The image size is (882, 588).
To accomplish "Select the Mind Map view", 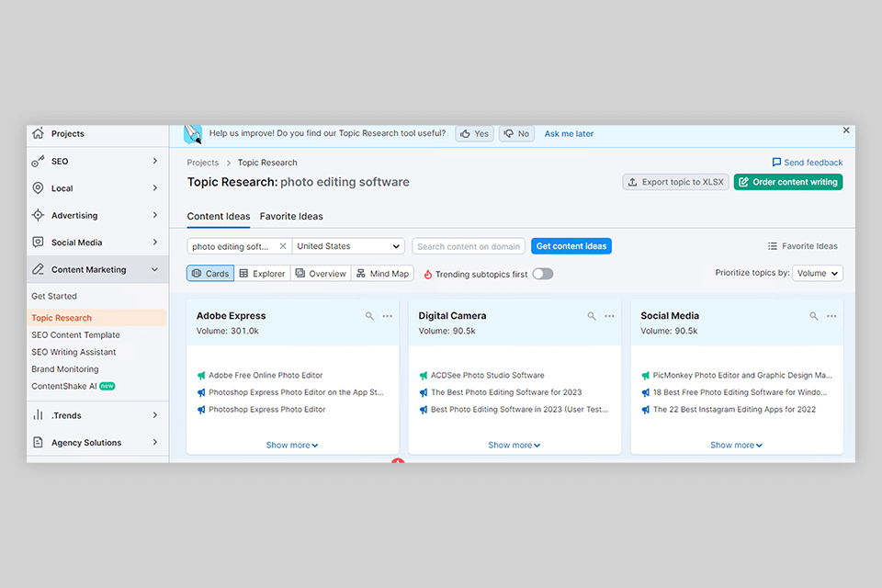I will 383,274.
